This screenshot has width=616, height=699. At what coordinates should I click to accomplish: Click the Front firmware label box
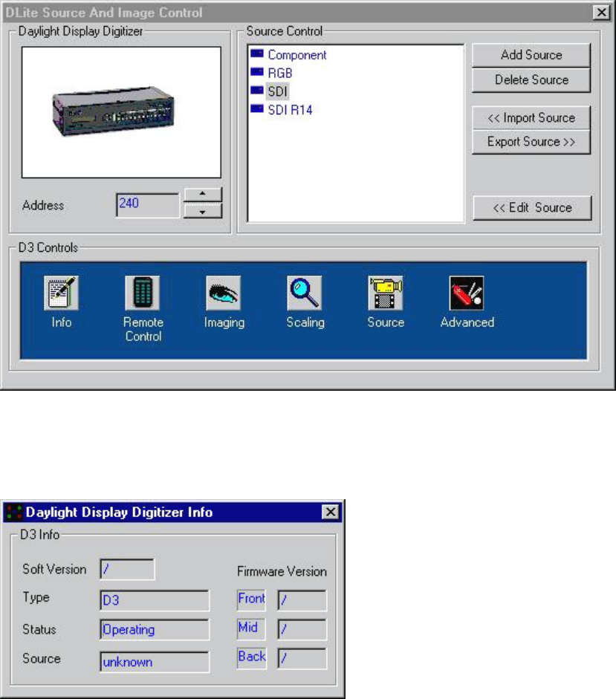pyautogui.click(x=252, y=599)
